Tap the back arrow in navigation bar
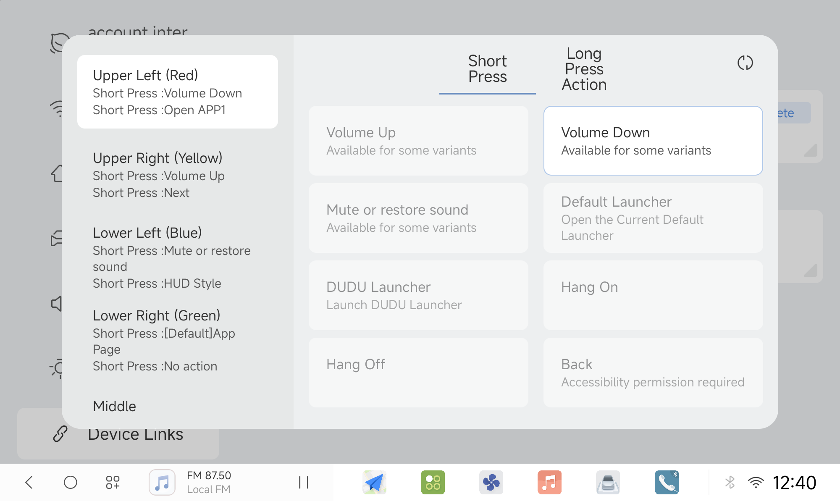Screen dimensions: 840x504 pos(29,482)
